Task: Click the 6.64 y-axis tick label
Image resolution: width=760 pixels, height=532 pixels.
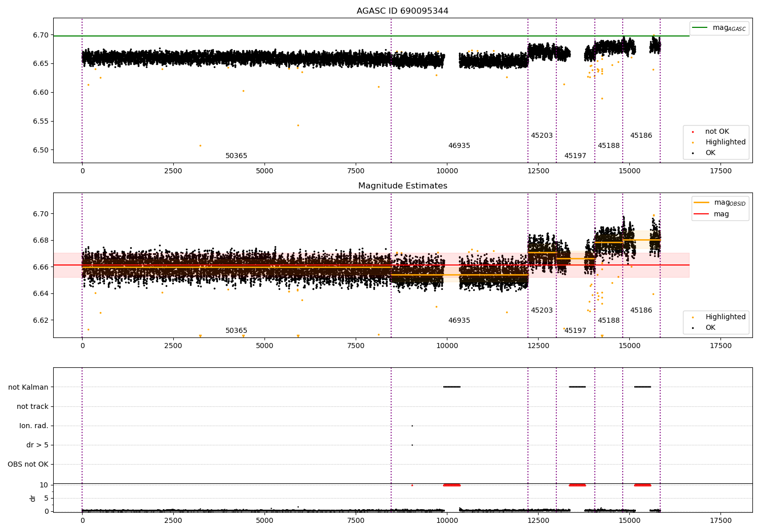Action: [41, 293]
